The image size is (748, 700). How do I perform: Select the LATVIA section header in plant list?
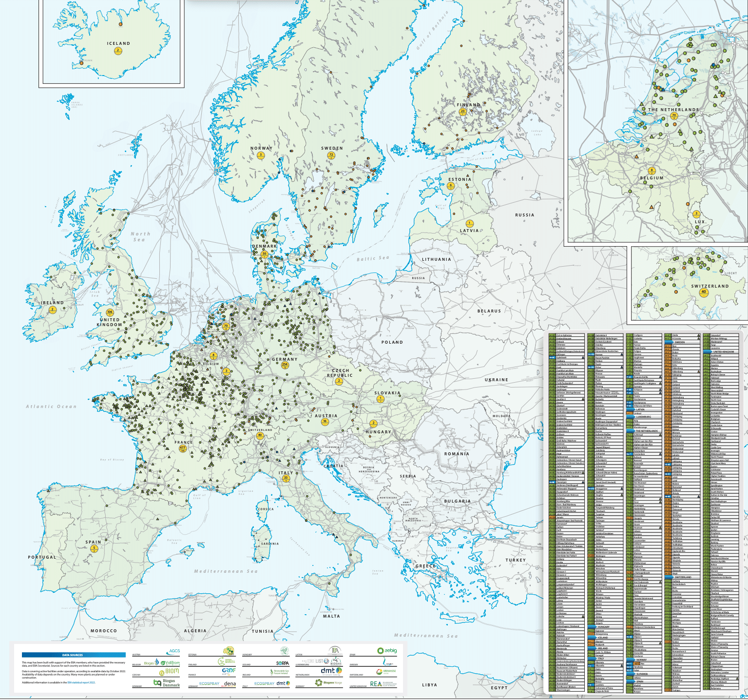click(x=644, y=409)
